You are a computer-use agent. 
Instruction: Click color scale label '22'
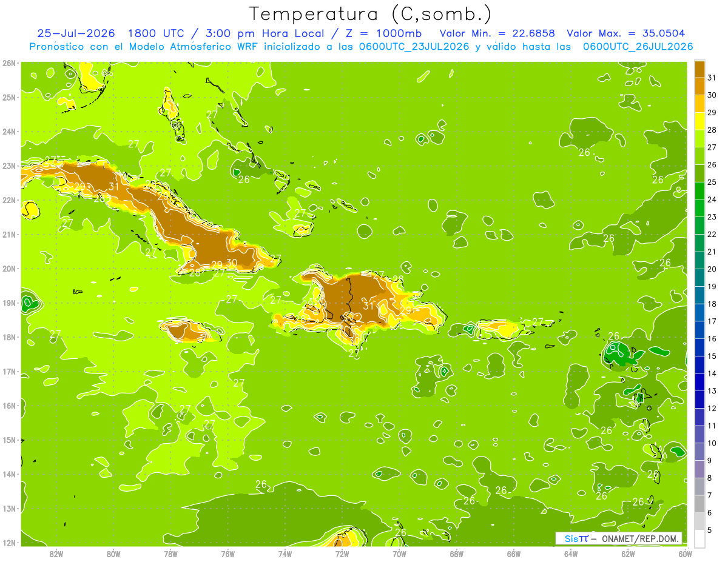712,234
